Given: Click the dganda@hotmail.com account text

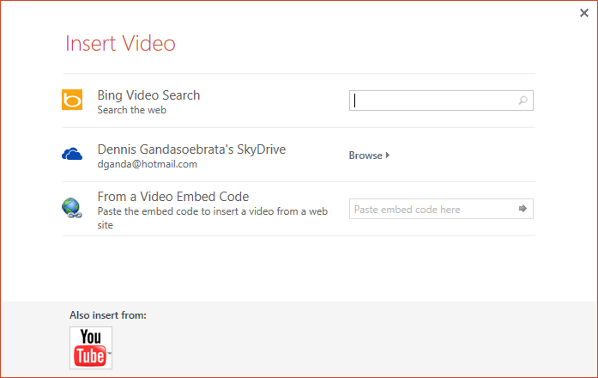Looking at the screenshot, I should pyautogui.click(x=147, y=164).
